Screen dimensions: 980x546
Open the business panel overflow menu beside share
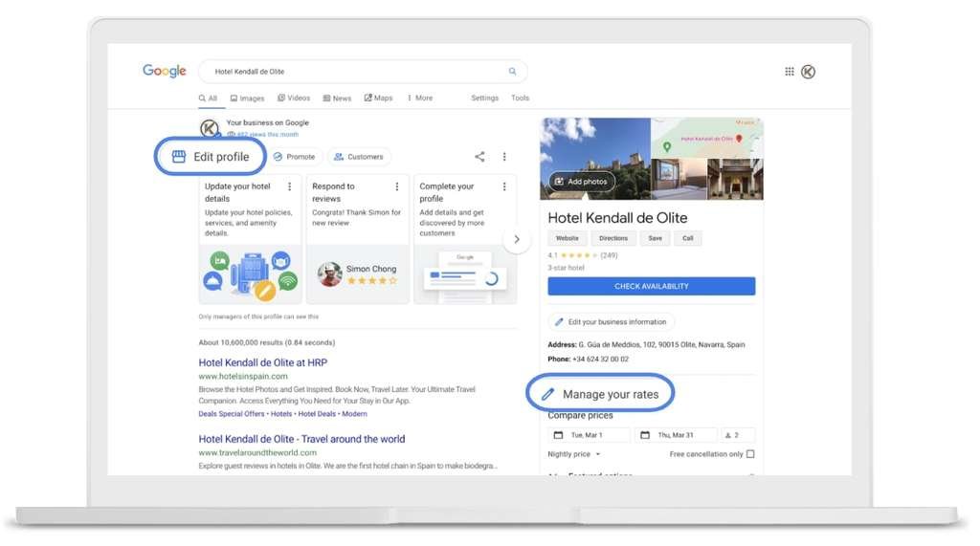504,156
